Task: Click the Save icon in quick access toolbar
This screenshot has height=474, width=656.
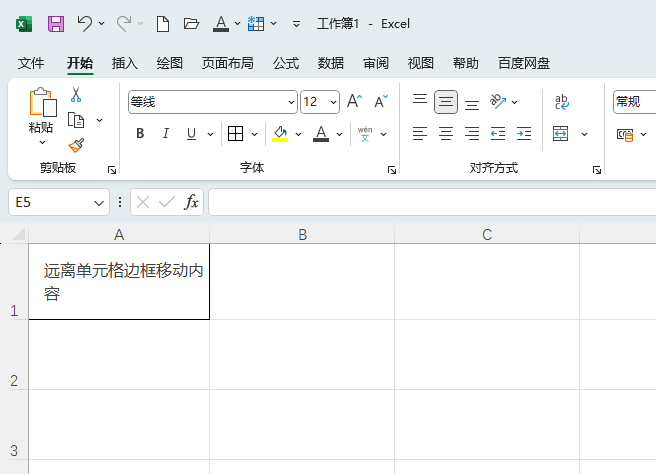Action: pyautogui.click(x=56, y=24)
